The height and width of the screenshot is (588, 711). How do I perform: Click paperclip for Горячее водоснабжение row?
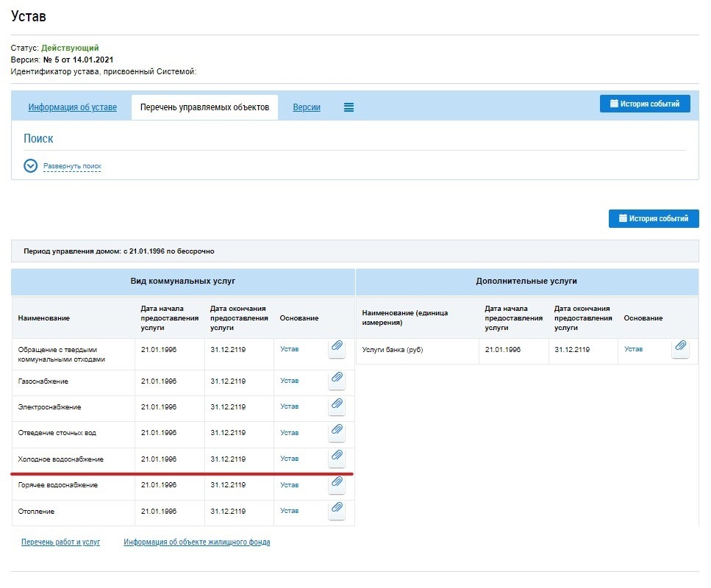336,482
